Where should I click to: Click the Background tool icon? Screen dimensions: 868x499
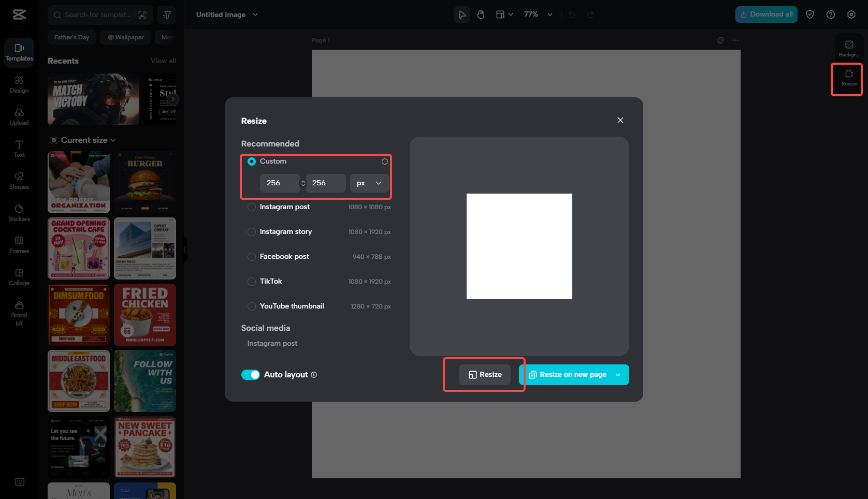point(849,48)
